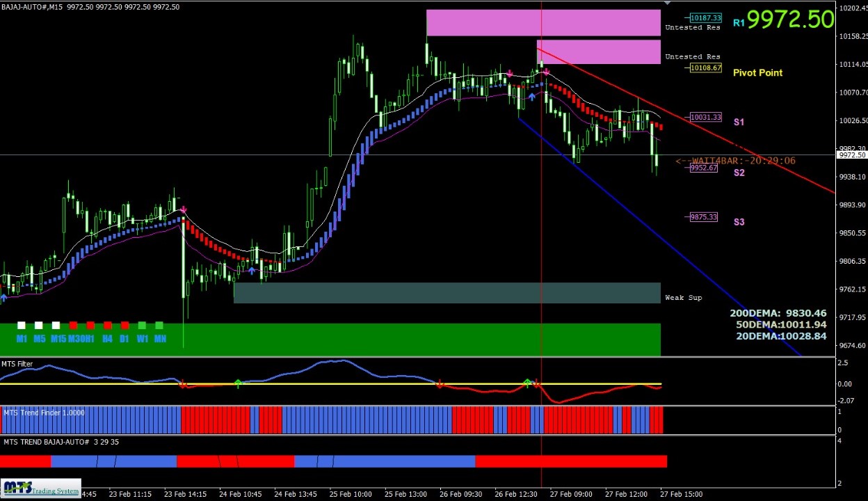The image size is (868, 501).
Task: Select the M30 timeframe label
Action: 76,339
